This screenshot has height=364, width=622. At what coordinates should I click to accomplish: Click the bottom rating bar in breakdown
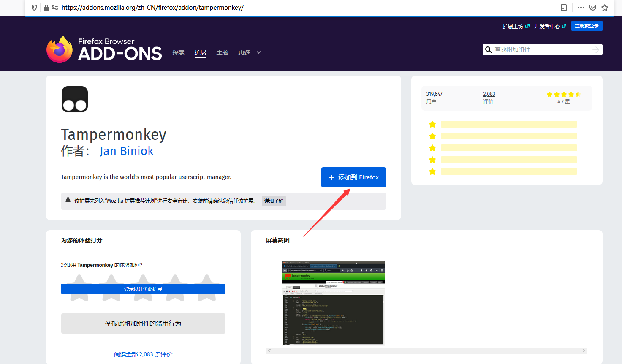click(x=509, y=171)
